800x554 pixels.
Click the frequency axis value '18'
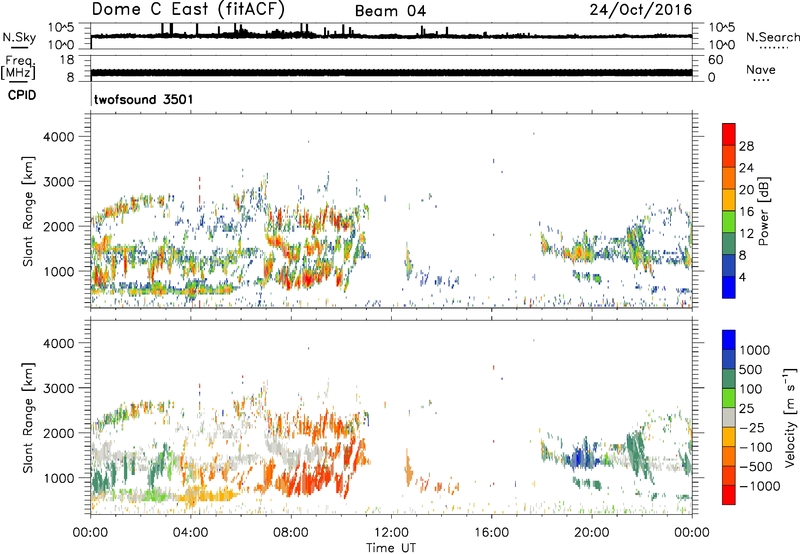pos(67,59)
